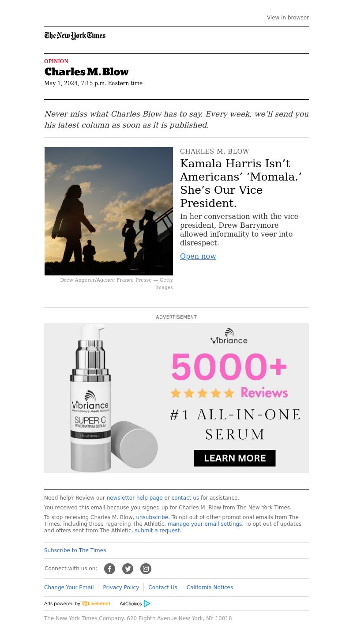Click Subscribe to The Times

75,550
